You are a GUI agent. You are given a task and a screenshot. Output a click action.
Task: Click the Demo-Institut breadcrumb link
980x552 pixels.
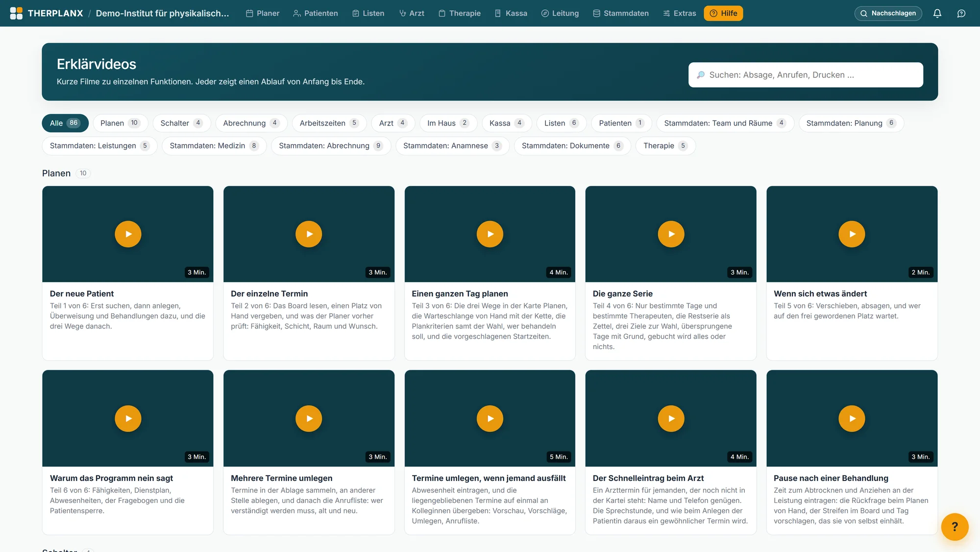162,13
